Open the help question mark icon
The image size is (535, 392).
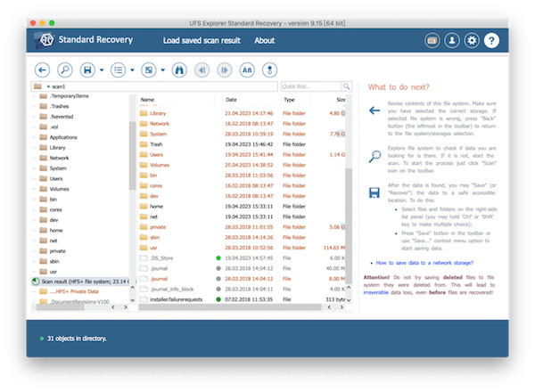click(491, 41)
